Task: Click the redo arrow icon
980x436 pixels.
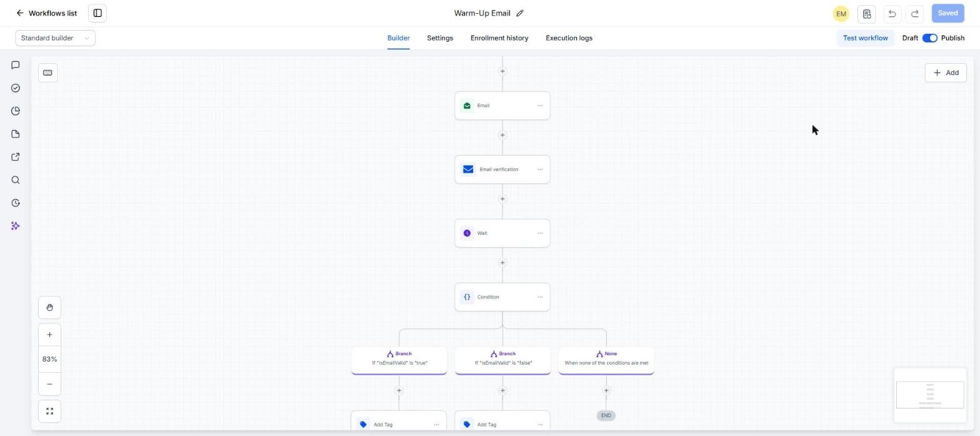Action: point(915,13)
